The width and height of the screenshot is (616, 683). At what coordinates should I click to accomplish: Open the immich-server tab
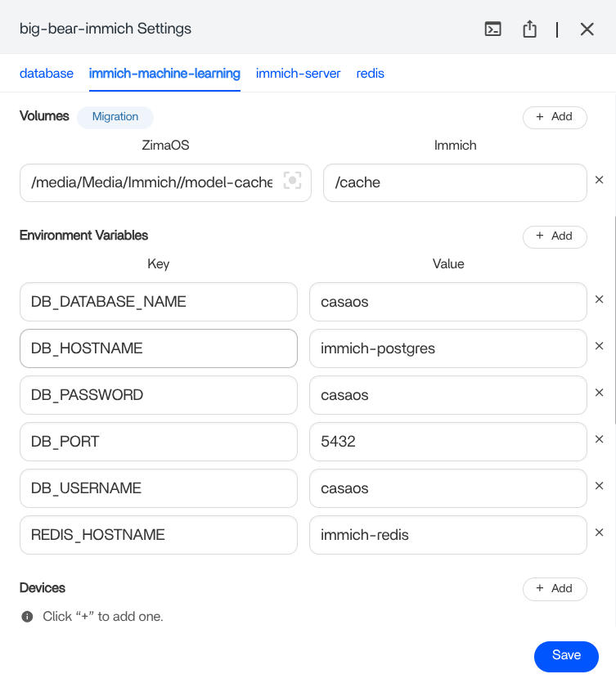298,74
